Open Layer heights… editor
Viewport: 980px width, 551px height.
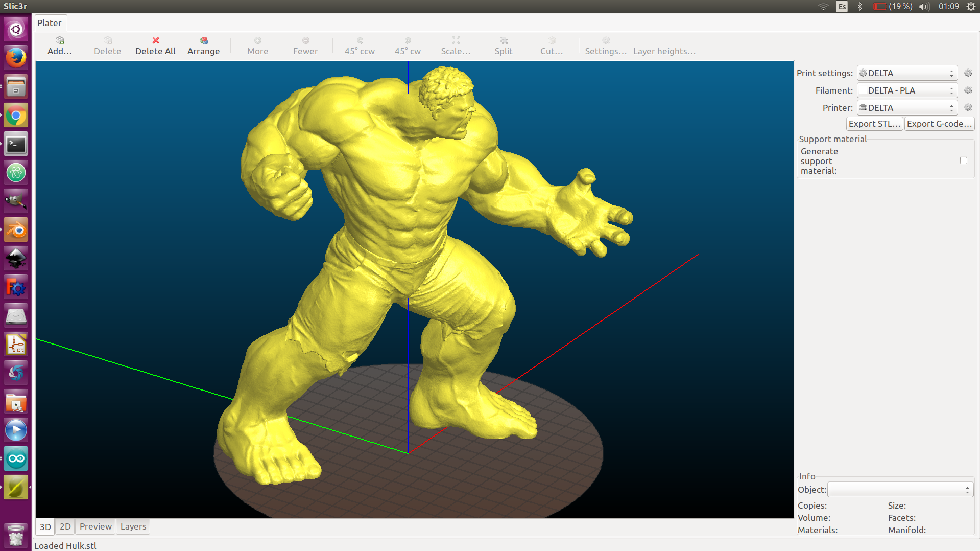coord(664,45)
